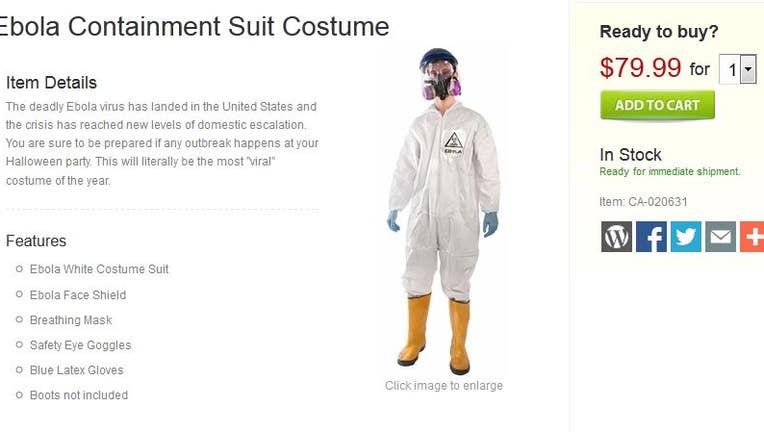Image resolution: width=764 pixels, height=432 pixels.
Task: Click the 'Breathing Mask' feature item
Action: (x=71, y=320)
